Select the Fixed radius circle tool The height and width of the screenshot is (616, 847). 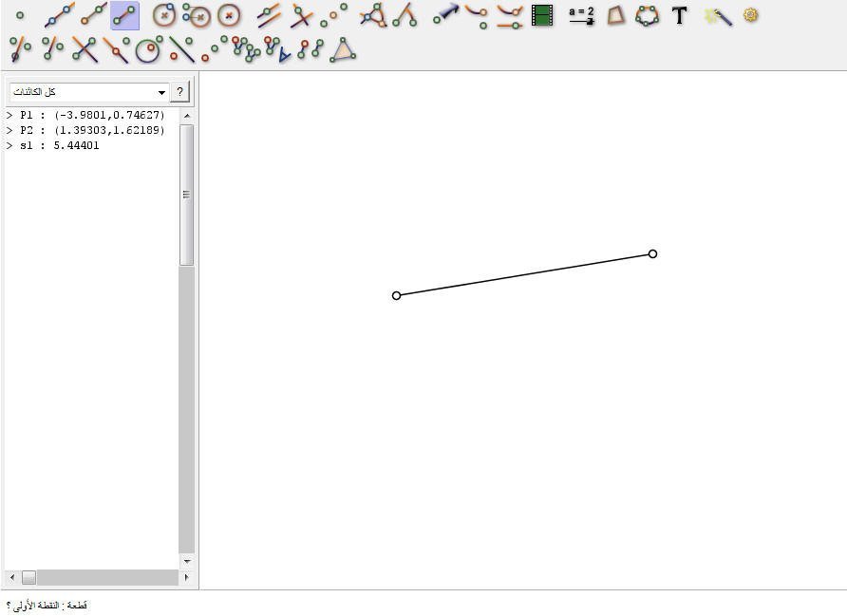coord(229,15)
